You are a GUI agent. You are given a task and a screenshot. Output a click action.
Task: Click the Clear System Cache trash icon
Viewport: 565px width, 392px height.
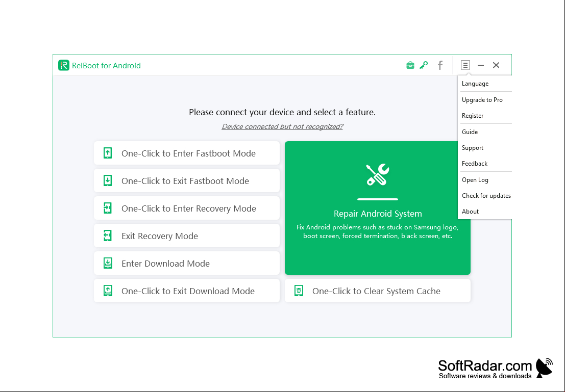[299, 291]
